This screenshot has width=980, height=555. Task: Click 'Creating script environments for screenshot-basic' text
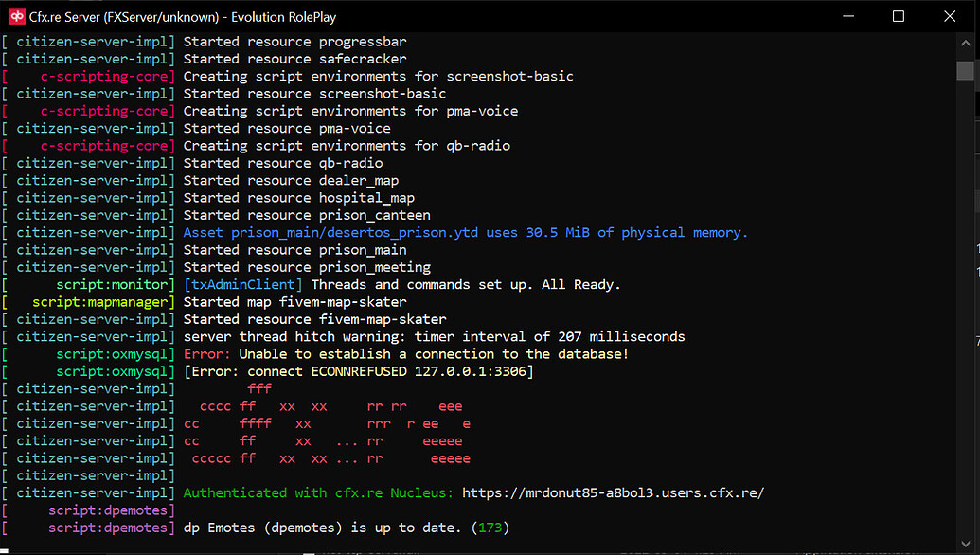click(378, 77)
